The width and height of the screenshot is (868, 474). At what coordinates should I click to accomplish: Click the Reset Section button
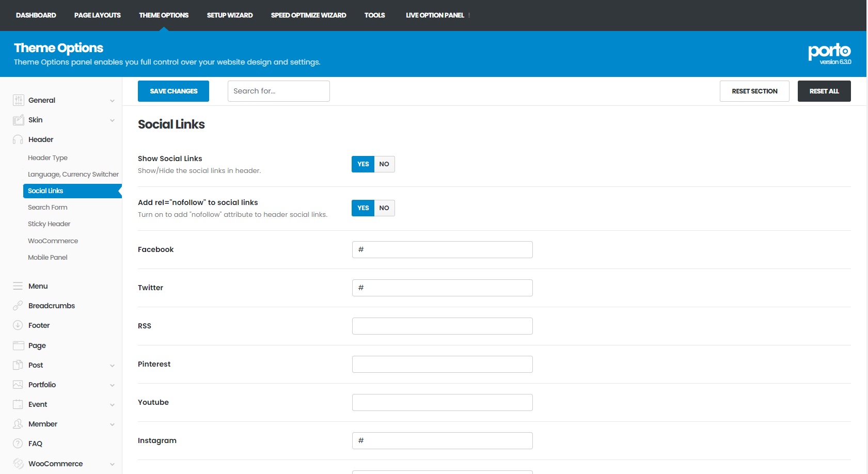(x=754, y=91)
